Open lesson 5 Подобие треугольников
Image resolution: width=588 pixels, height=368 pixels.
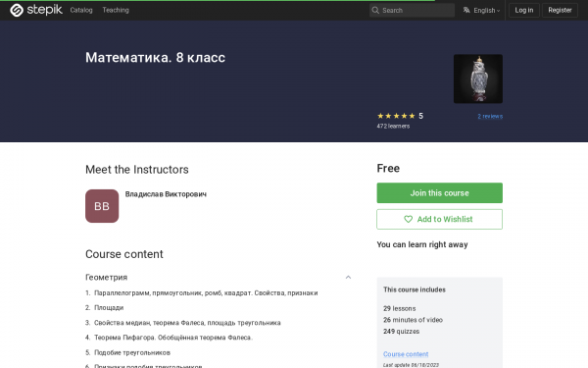132,352
